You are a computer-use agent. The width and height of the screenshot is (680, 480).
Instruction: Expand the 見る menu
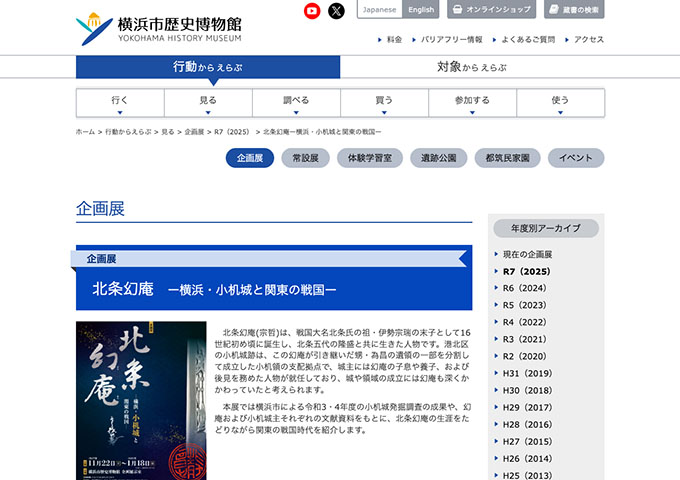point(208,103)
